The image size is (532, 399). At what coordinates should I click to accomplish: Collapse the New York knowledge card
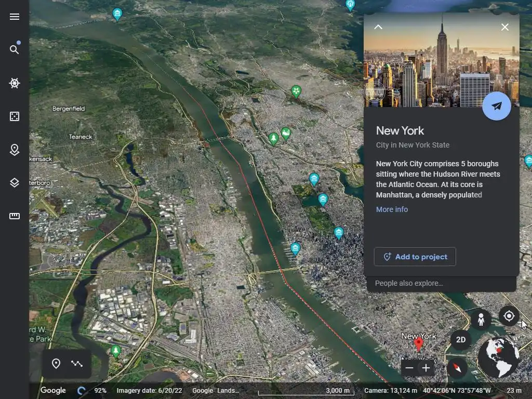point(378,27)
